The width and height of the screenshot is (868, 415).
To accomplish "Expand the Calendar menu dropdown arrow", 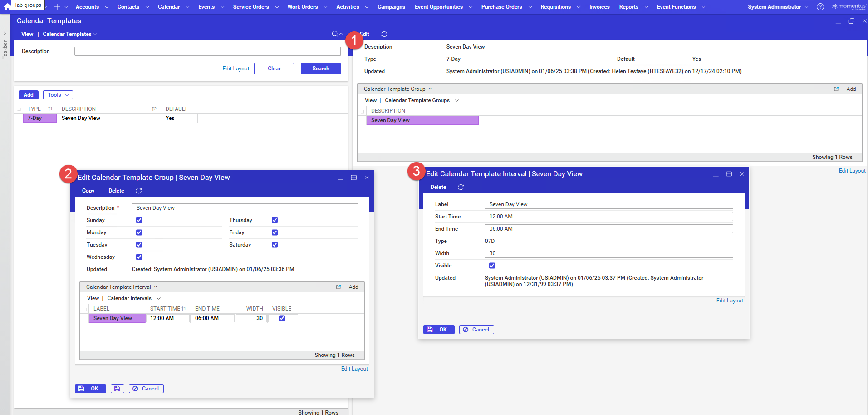I will click(188, 7).
